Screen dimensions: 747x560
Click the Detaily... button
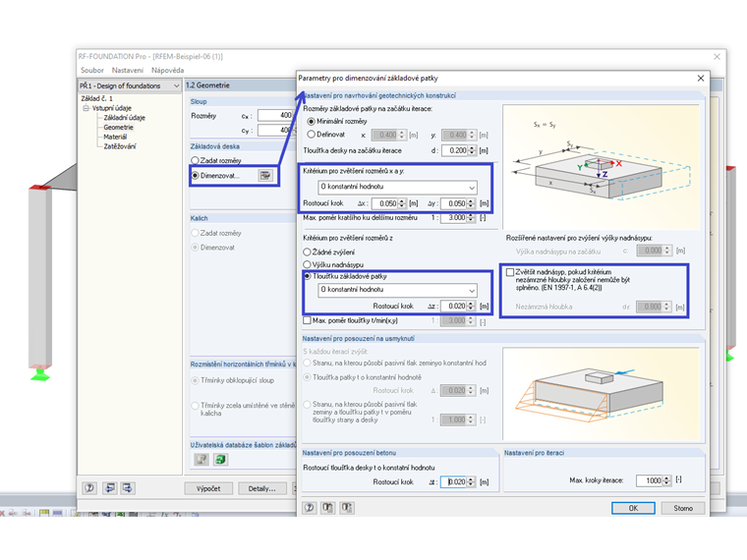click(x=262, y=488)
